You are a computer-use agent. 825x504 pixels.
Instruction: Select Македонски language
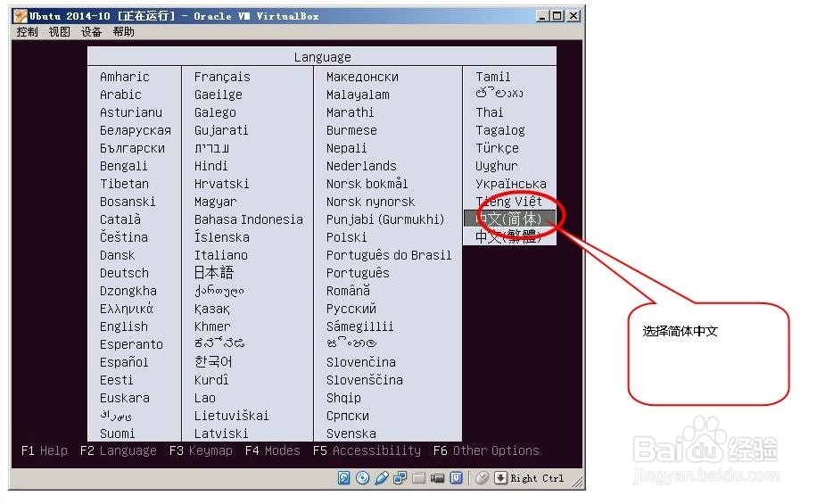(x=362, y=77)
